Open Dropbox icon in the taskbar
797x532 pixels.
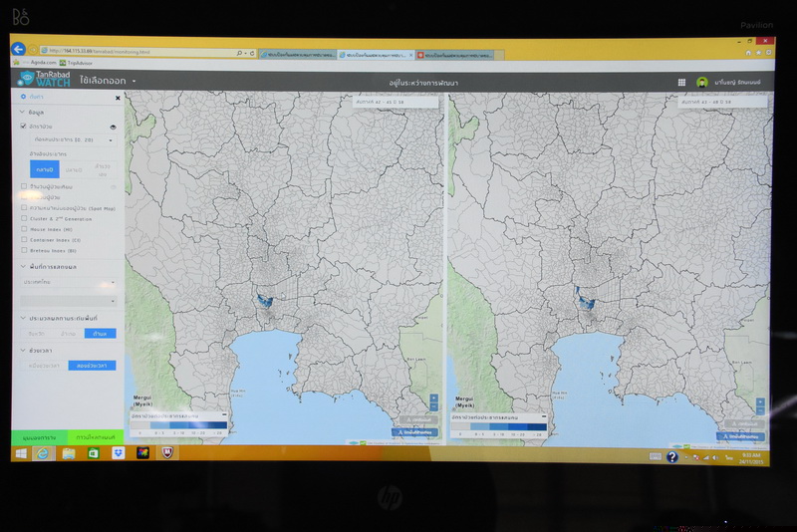(118, 452)
